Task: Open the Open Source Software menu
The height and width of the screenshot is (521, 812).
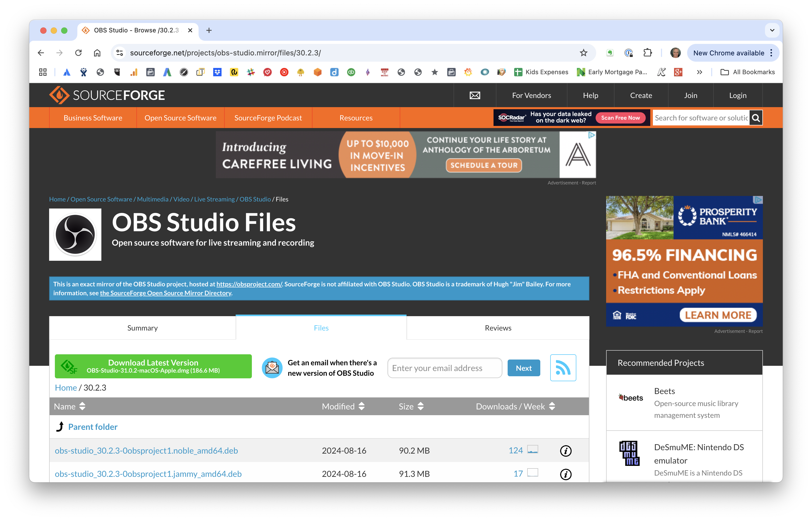Action: [x=180, y=118]
